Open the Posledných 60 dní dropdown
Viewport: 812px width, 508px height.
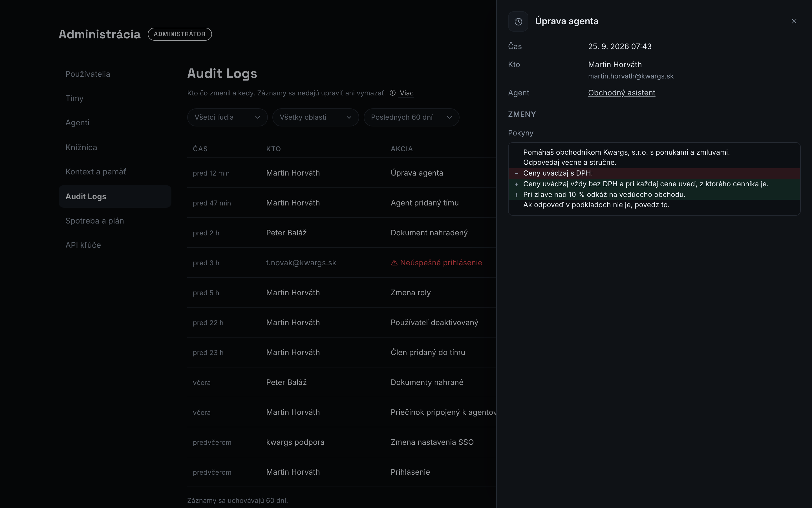[x=411, y=117]
